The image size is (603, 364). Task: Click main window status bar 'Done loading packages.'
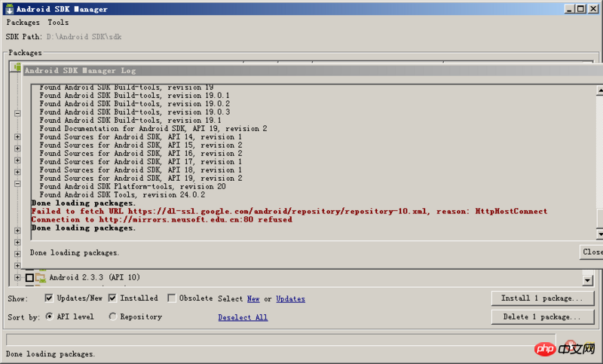coord(50,354)
